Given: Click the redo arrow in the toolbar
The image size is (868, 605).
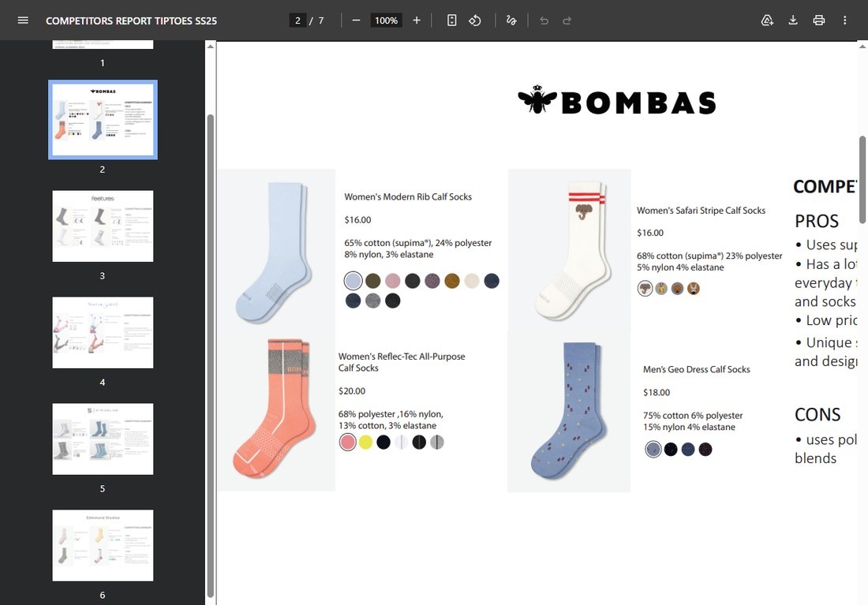Looking at the screenshot, I should (x=567, y=21).
